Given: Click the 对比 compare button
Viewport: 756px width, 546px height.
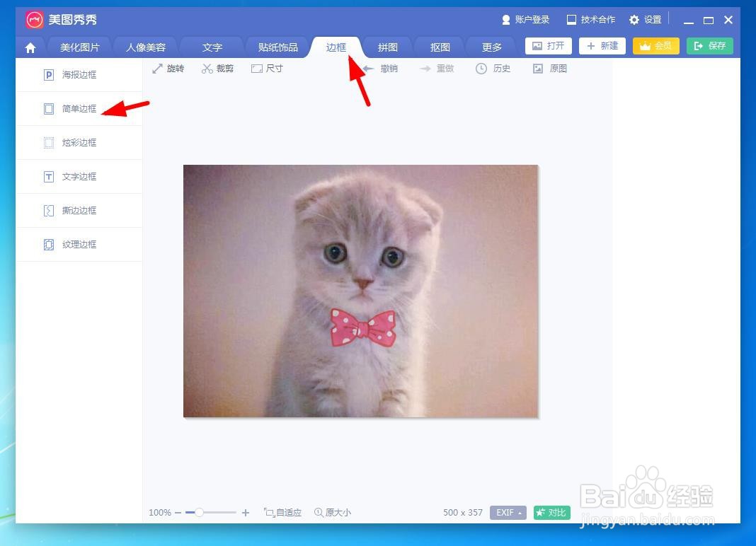Looking at the screenshot, I should [552, 513].
